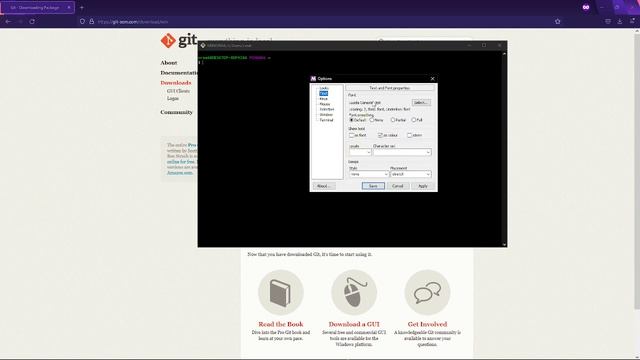Open Community in the git site sidebar
Viewport: 640px width, 360px height.
pyautogui.click(x=176, y=112)
